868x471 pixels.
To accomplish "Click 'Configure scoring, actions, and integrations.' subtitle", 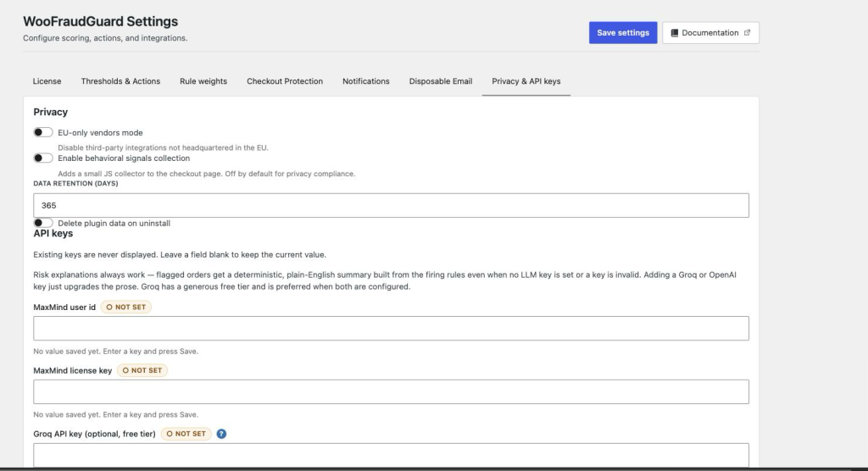I will pos(105,38).
